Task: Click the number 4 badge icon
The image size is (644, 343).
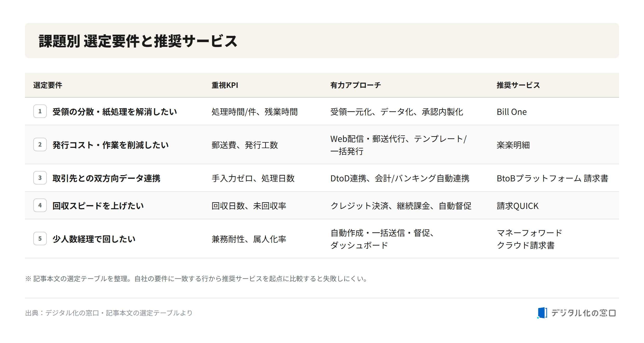Action: (40, 206)
